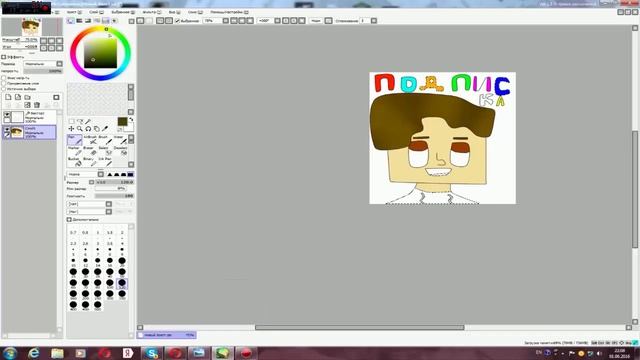Toggle the RGB sliders panel icon
The height and width of the screenshot is (360, 640).
coord(80,20)
